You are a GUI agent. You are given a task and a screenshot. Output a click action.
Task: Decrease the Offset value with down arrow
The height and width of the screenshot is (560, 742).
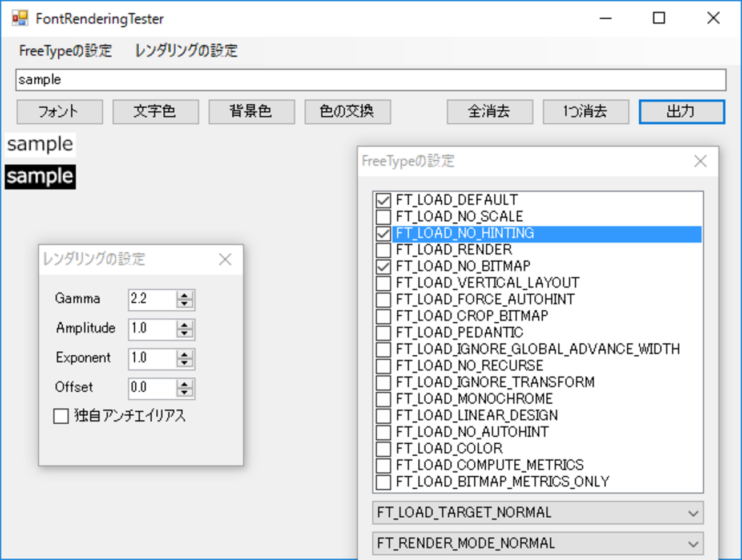pyautogui.click(x=184, y=393)
